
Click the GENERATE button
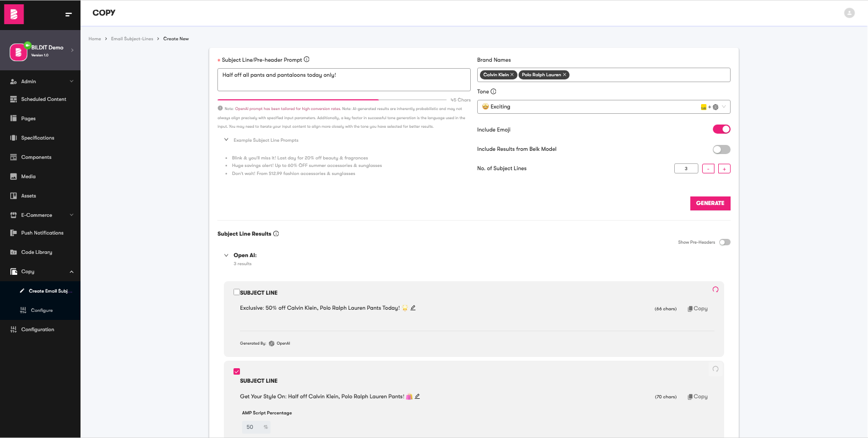pyautogui.click(x=710, y=203)
